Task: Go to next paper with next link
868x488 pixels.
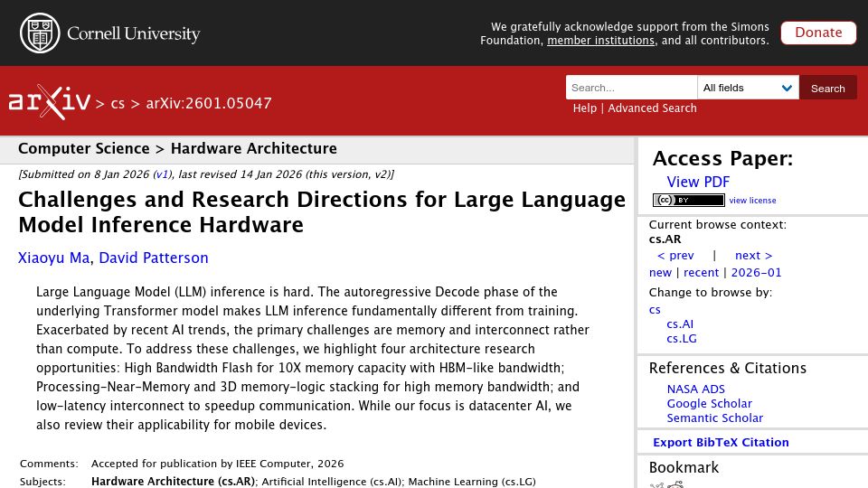Action: click(753, 255)
